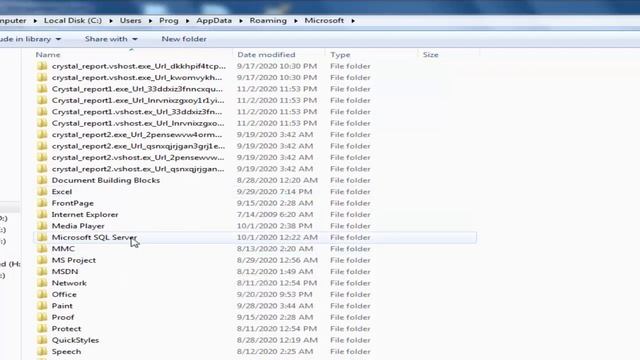Expand the arrow after Microsoft in the address bar
640x360 pixels.
[353, 20]
